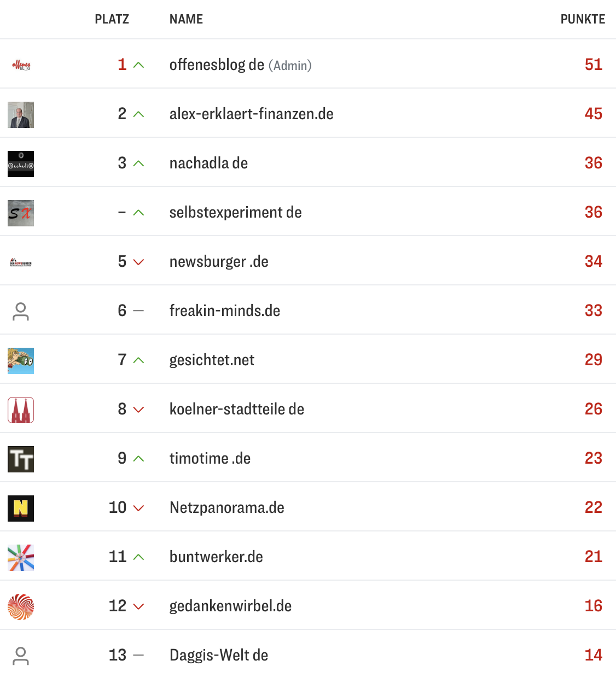Viewport: 616px width, 678px height.
Task: Click gedankenwirbel swirl avatar
Action: point(21,607)
